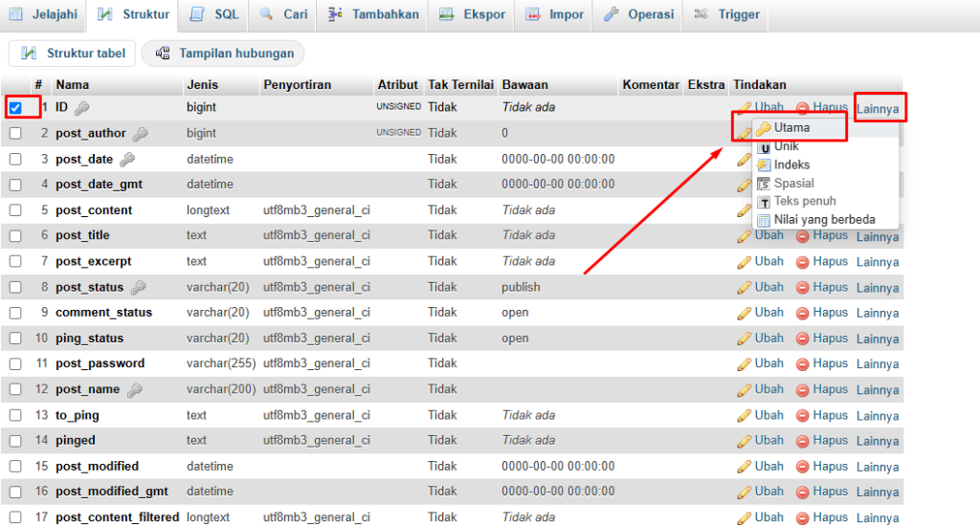Open the Trigger tab

click(x=726, y=14)
